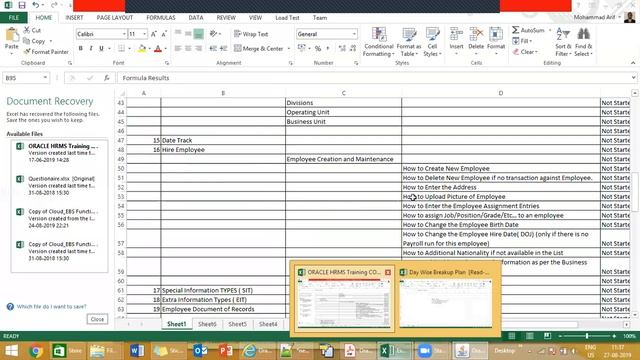Screen dimensions: 640x360
Task: Decrease font size with the small A icon
Action: click(164, 34)
